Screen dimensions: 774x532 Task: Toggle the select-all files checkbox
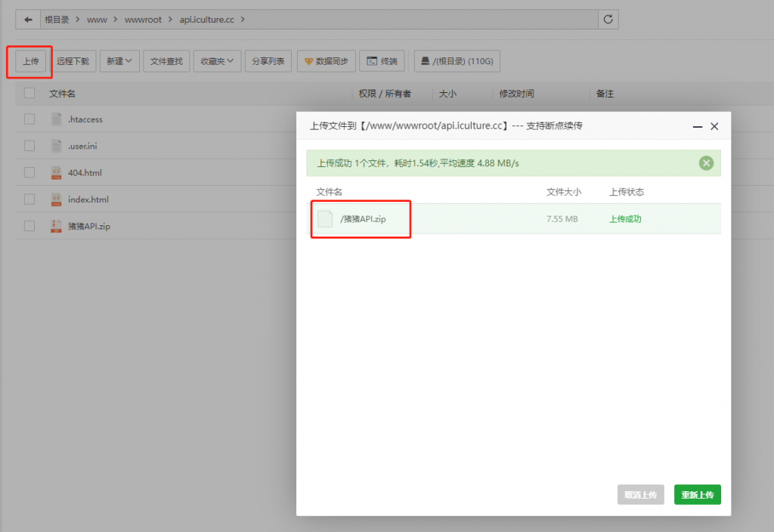coord(29,93)
